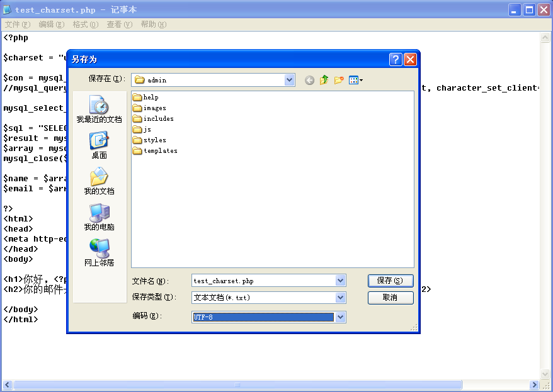The image size is (553, 392).
Task: Open the 编码 encoding dropdown
Action: [341, 317]
